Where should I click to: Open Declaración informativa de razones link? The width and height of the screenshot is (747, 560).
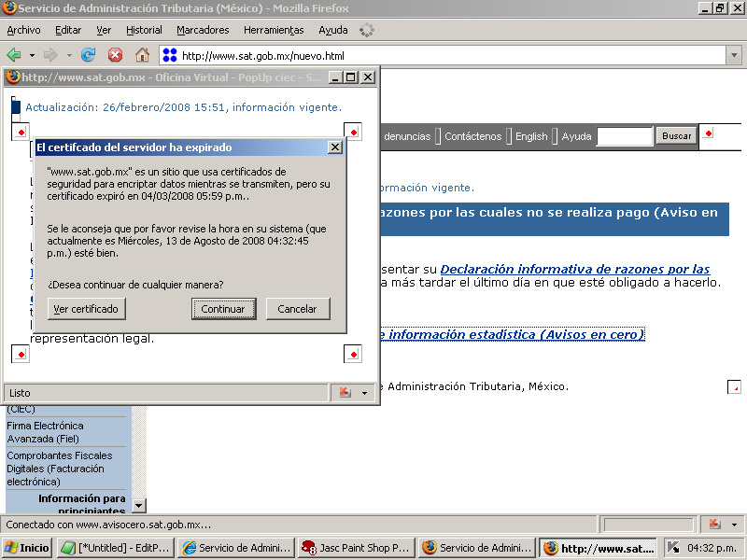tap(575, 269)
